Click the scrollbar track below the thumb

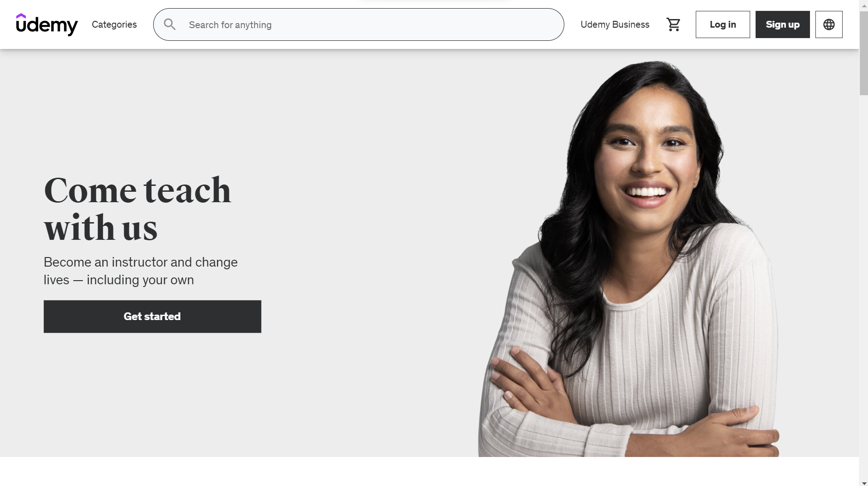point(863,286)
